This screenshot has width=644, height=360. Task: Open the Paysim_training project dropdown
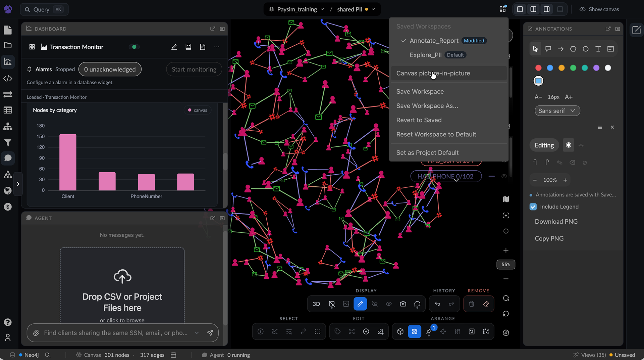pyautogui.click(x=297, y=9)
